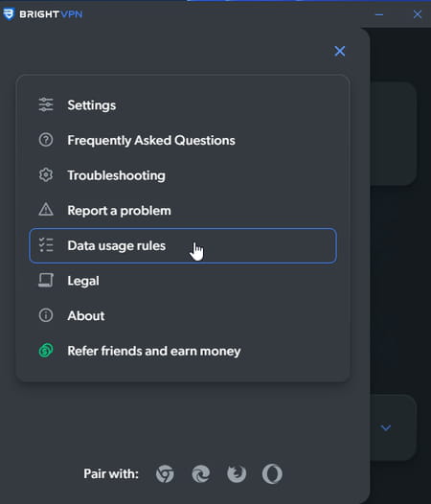Click the question mark FAQ icon
The width and height of the screenshot is (431, 504).
46,140
